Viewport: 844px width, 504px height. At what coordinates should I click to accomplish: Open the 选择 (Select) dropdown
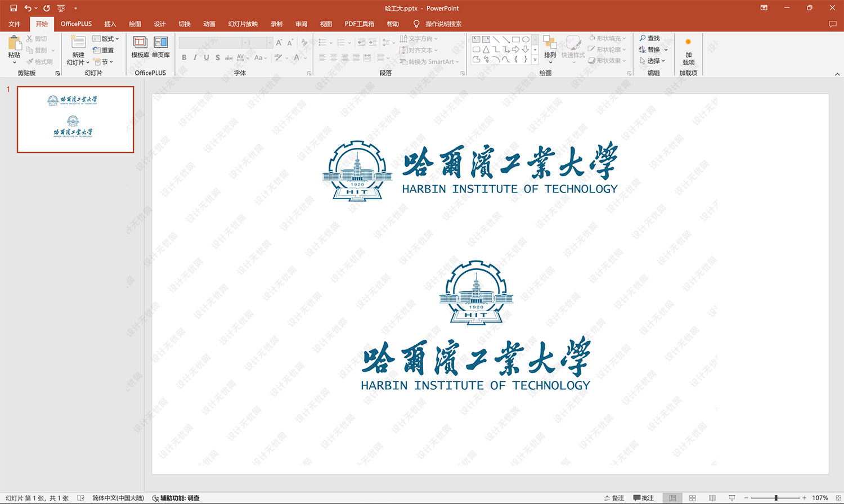(x=653, y=61)
